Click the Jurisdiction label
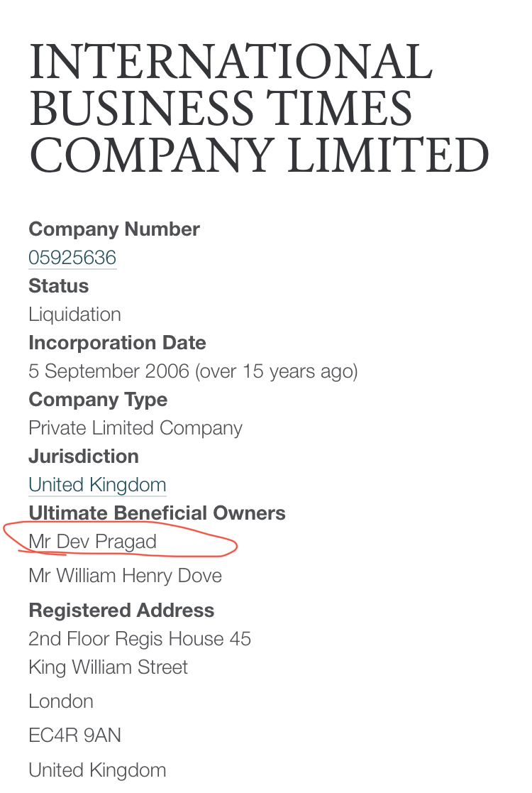The height and width of the screenshot is (793, 532). 84,456
